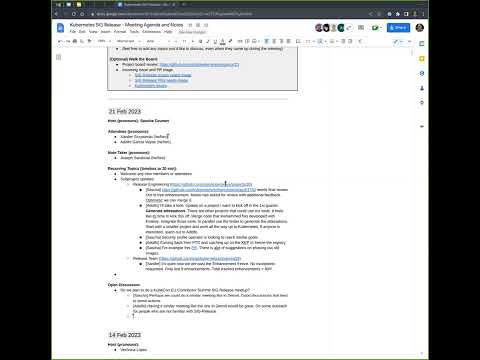480x360 pixels.
Task: Click the blue Share button
Action: pyautogui.click(x=398, y=28)
